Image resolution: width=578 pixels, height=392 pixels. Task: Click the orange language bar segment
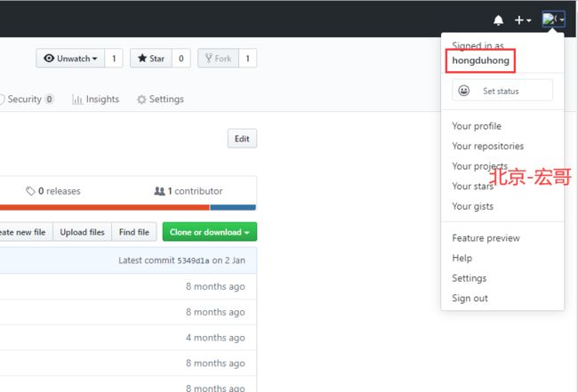click(105, 207)
